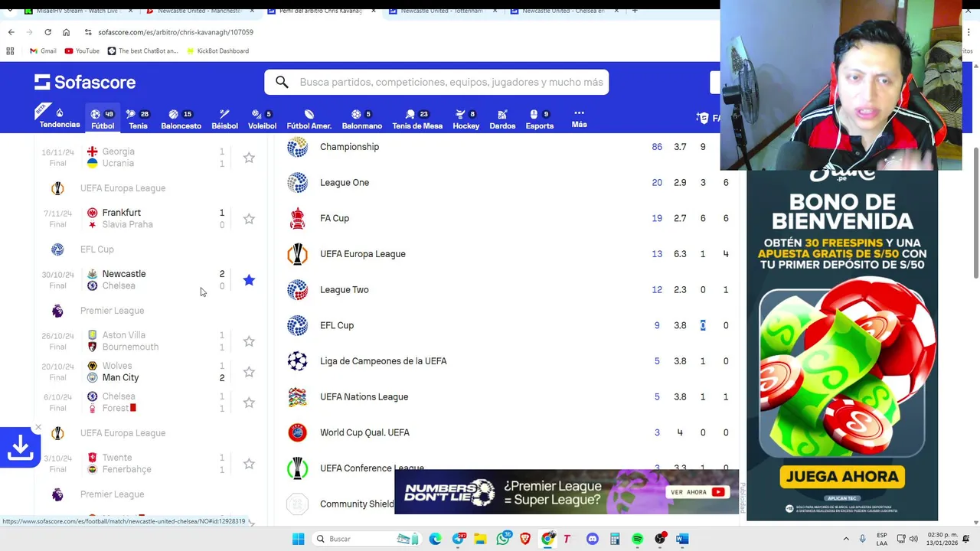Open EFL Cup header in match list

tap(96, 249)
